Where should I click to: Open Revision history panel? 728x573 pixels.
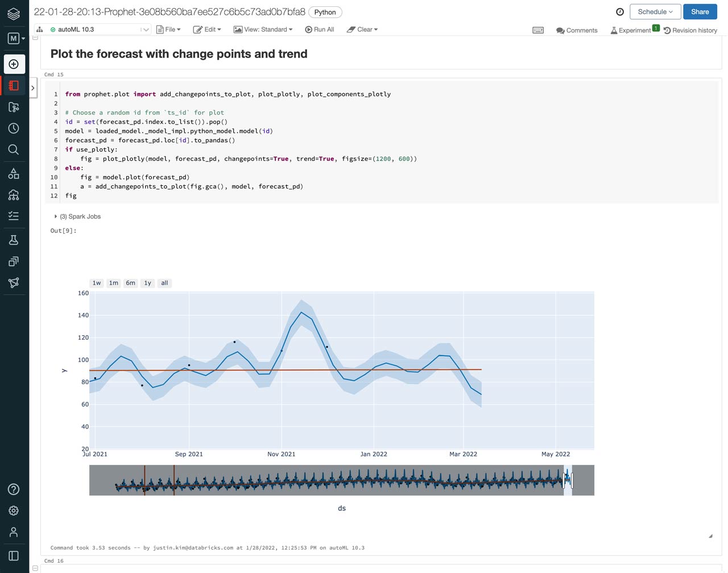tap(690, 30)
